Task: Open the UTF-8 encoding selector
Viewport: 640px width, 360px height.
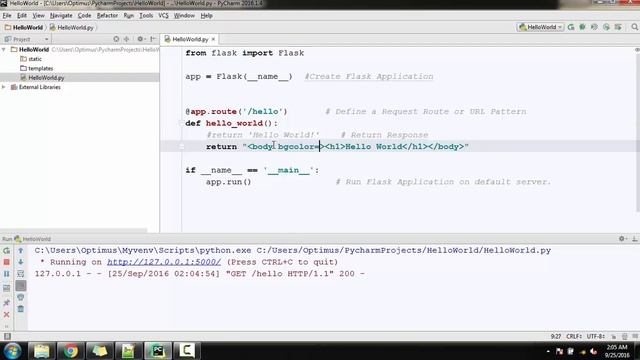Action: [596, 336]
